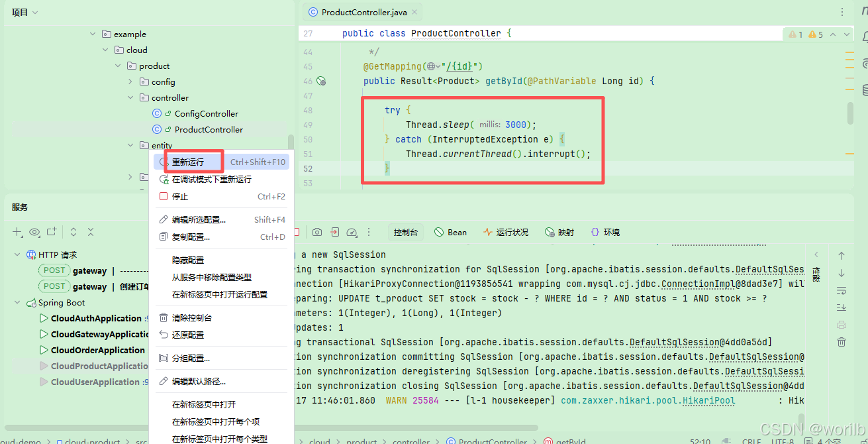Viewport: 868px width, 444px height.
Task: Collapse the HTTP 请求 node
Action: [x=17, y=254]
